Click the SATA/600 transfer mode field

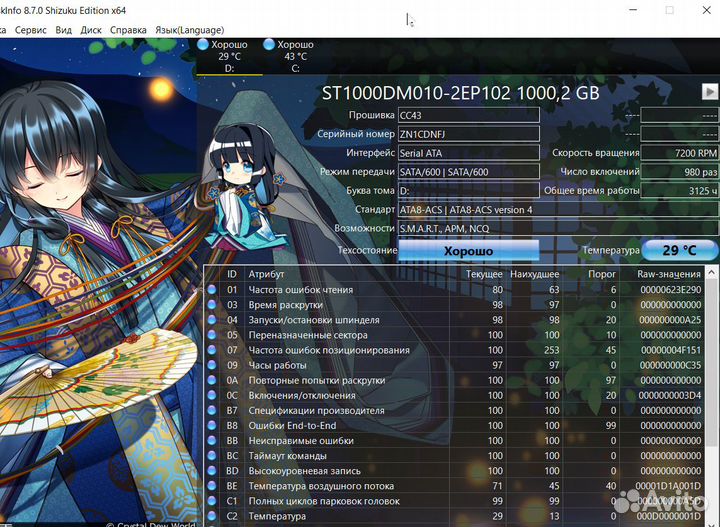(x=468, y=172)
